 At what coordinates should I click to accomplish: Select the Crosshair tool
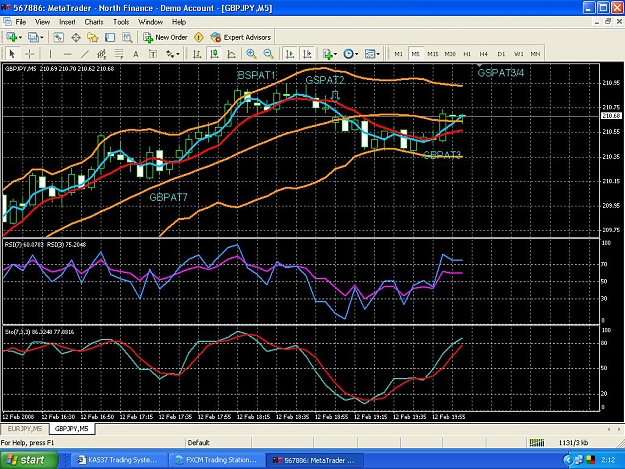[29, 54]
